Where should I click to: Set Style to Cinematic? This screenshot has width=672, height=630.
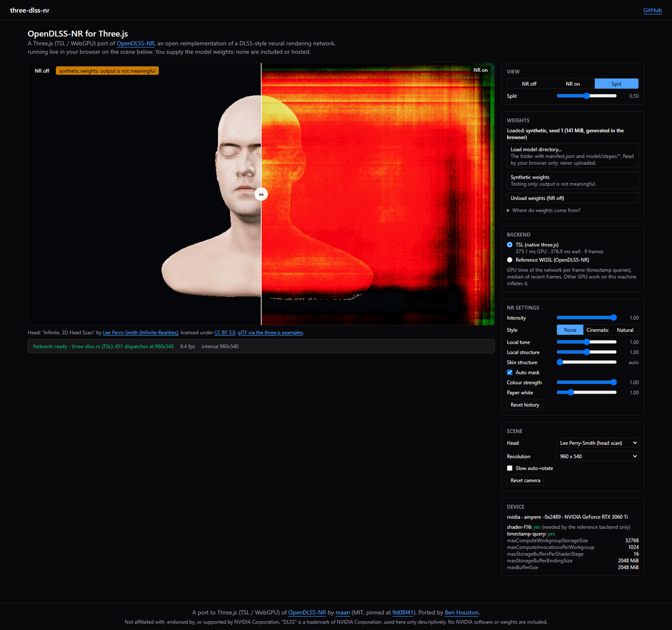[598, 330]
